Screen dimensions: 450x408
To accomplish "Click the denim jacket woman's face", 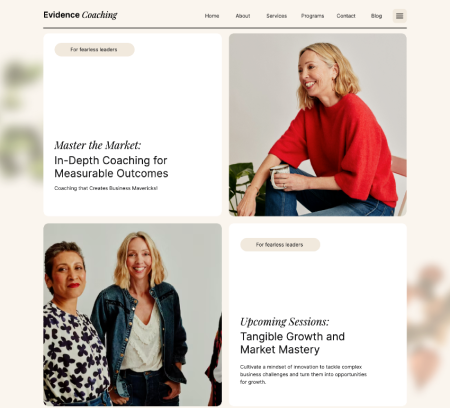I will tap(139, 259).
